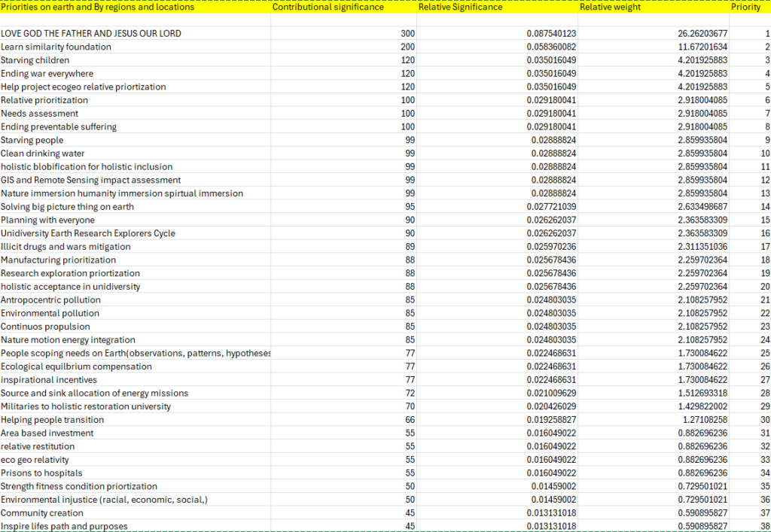
Task: Click the 0.058360082 relative significance cell
Action: (x=551, y=47)
